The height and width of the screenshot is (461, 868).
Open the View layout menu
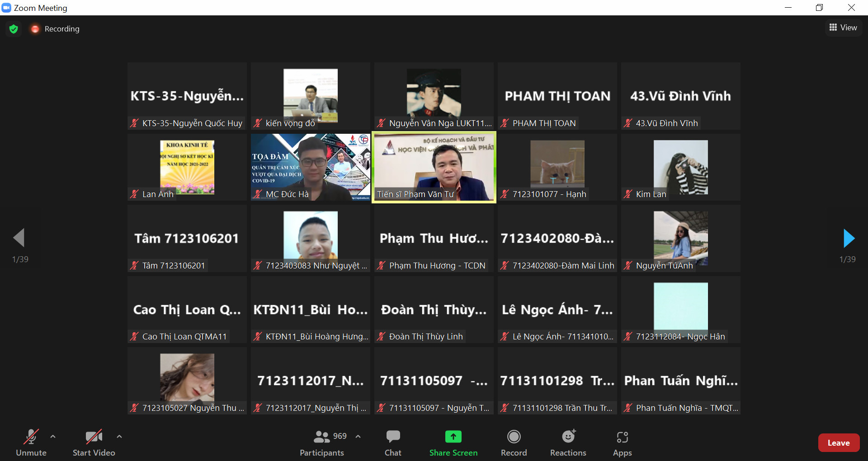843,28
